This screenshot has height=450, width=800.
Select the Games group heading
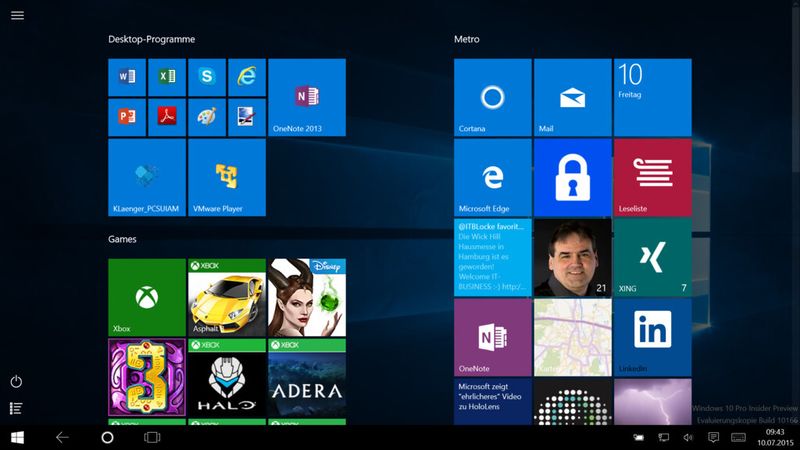point(122,239)
